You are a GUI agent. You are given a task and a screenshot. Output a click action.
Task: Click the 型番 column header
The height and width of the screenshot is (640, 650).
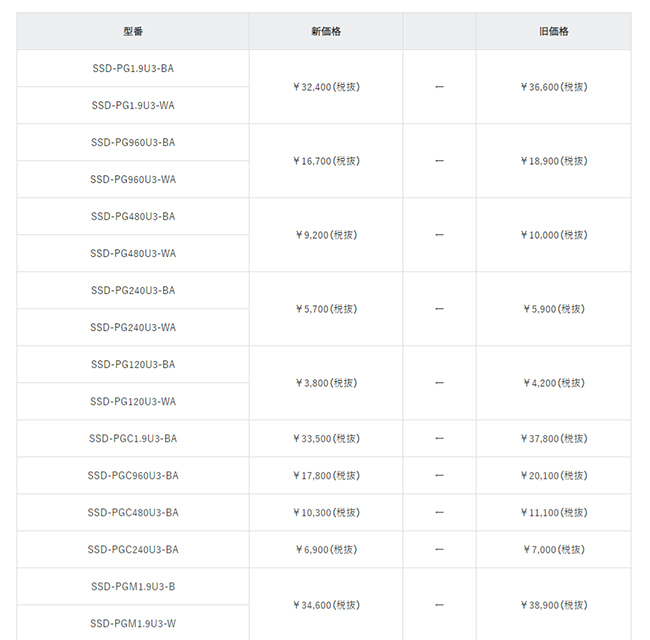pyautogui.click(x=133, y=31)
